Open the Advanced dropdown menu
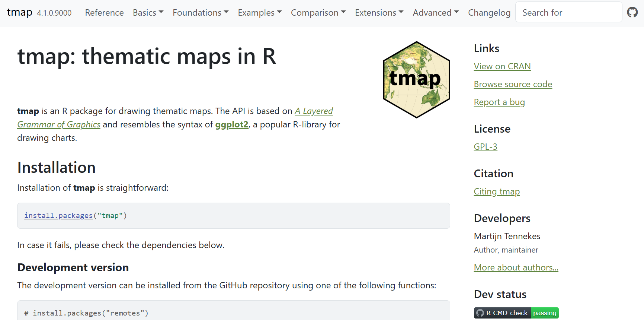644x320 pixels. [435, 13]
